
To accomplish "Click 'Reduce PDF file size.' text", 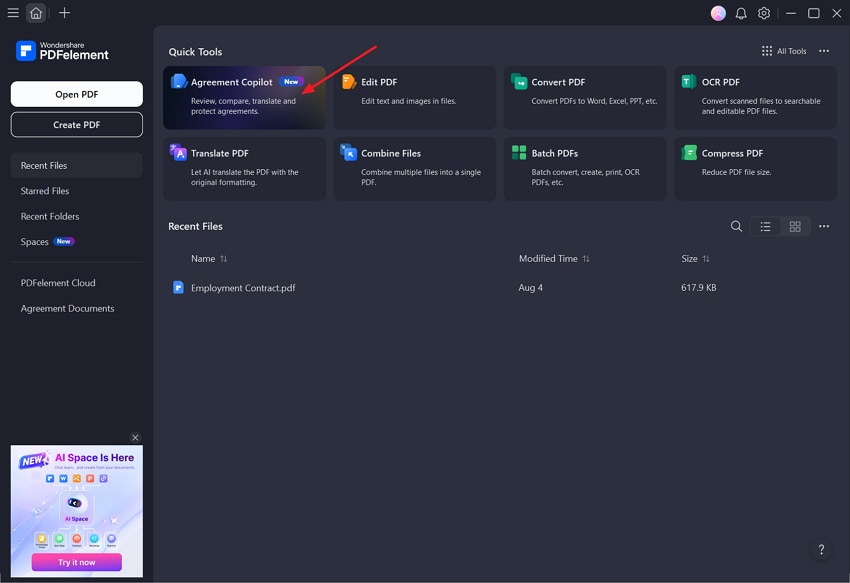I will (736, 172).
